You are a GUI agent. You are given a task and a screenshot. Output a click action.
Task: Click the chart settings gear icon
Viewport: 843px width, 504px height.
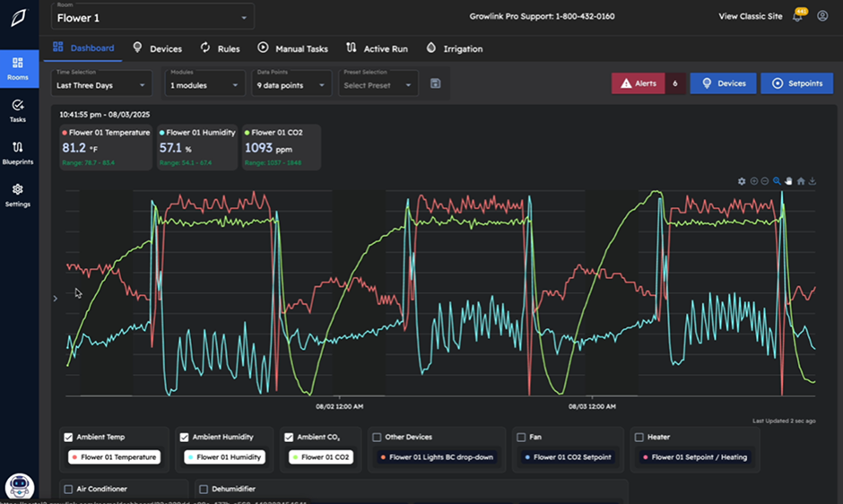tap(742, 181)
